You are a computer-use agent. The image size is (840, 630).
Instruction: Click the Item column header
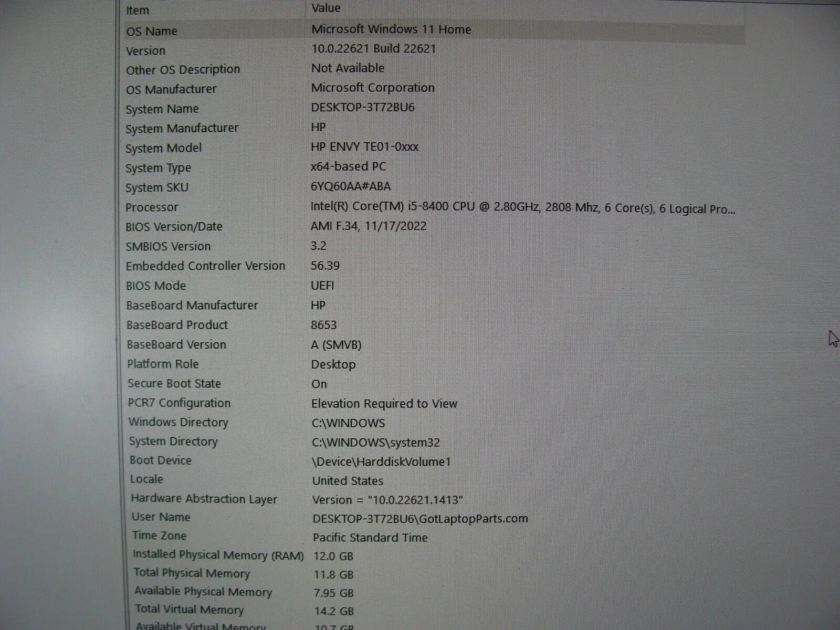[x=138, y=10]
